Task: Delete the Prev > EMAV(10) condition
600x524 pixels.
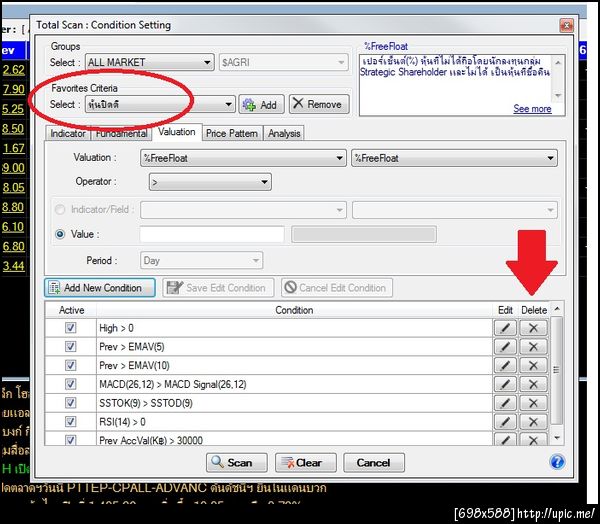Action: (x=533, y=366)
